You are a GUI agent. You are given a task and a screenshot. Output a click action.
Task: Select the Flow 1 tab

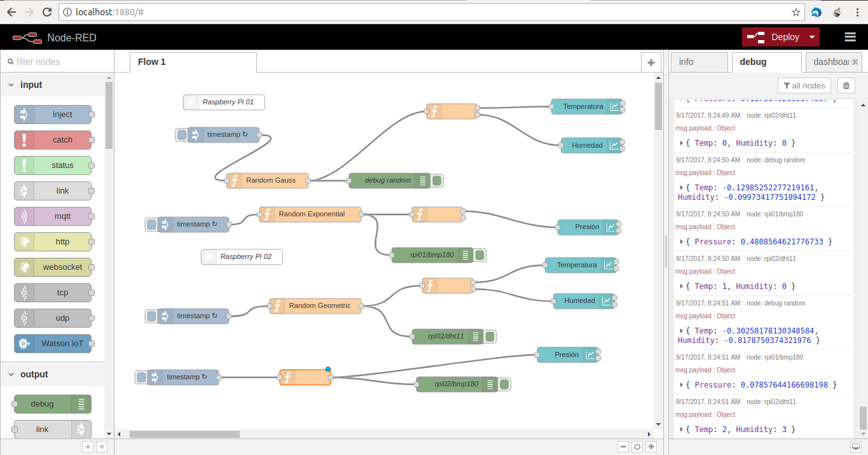point(193,62)
